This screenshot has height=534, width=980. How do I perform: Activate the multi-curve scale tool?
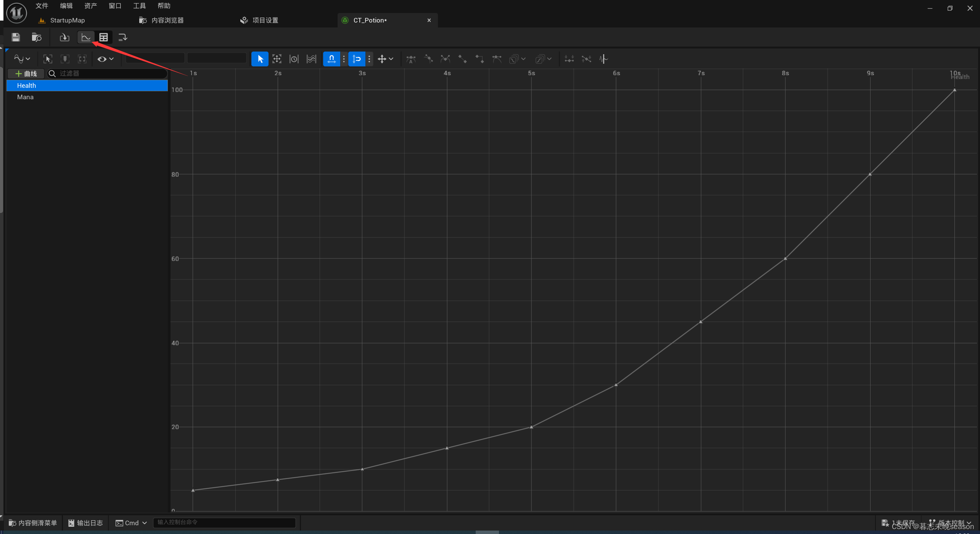coord(311,59)
